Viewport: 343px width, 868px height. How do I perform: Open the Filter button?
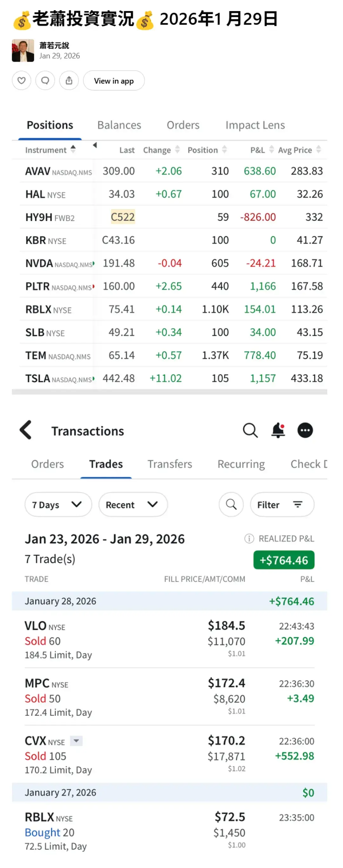tap(282, 504)
